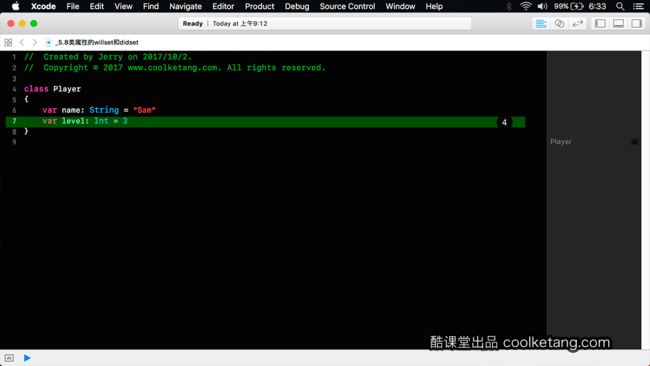Show the version editor

point(577,24)
